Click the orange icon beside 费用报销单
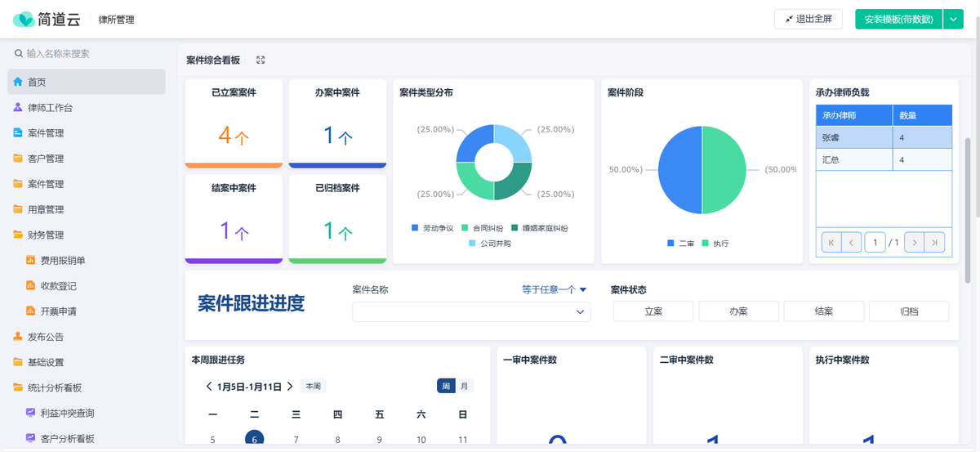The height and width of the screenshot is (452, 980). point(31,260)
